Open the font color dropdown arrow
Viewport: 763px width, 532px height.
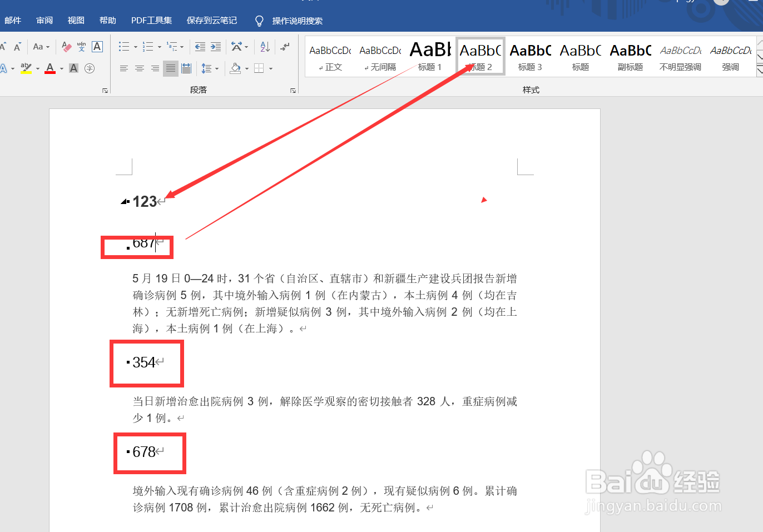(62, 69)
